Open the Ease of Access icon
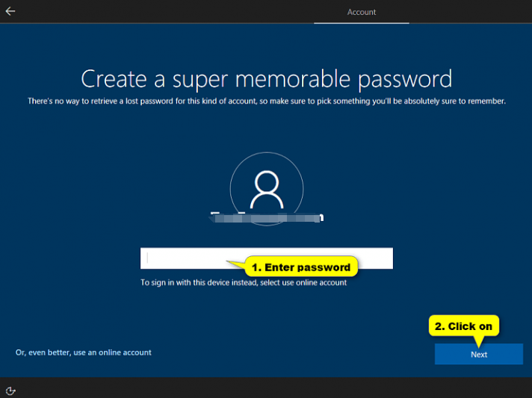Viewport: 532px width, 398px height. click(x=10, y=390)
